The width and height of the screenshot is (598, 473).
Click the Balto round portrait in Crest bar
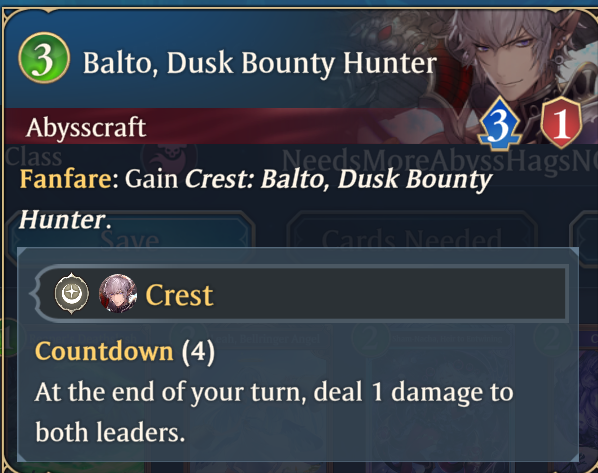click(118, 293)
